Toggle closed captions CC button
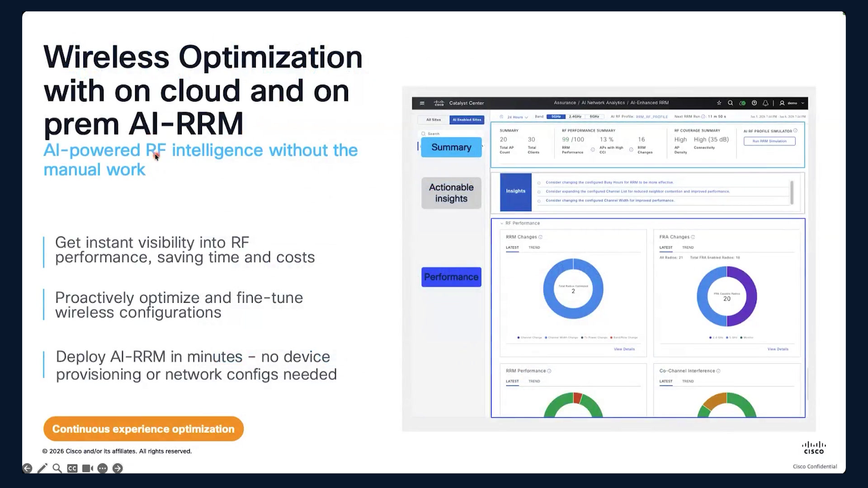Image resolution: width=868 pixels, height=488 pixels. pyautogui.click(x=72, y=469)
